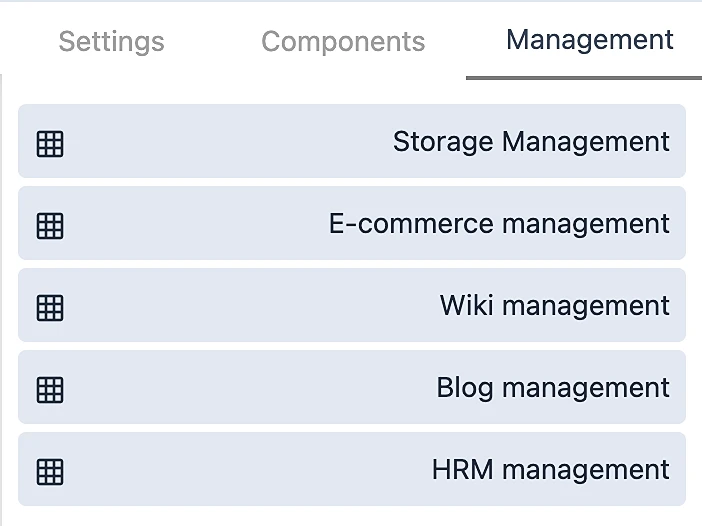Viewport: 702px width, 526px height.
Task: Select the table icon next to Wiki management
Action: click(x=50, y=308)
